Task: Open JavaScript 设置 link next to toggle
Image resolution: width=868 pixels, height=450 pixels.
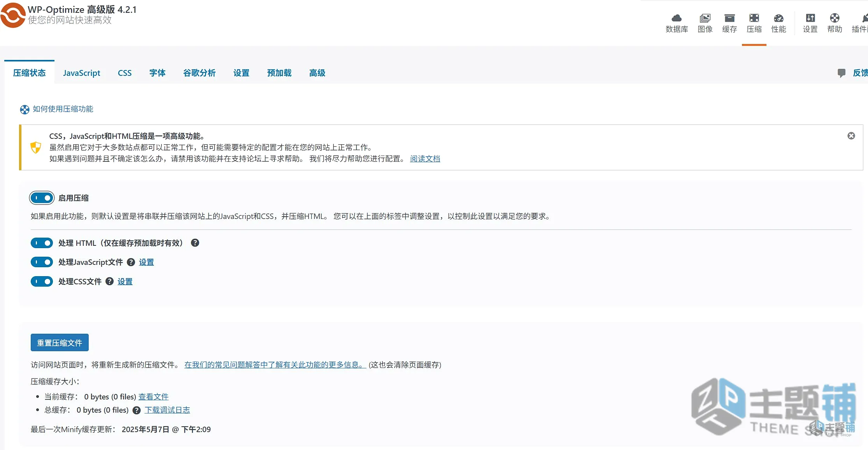Action: pyautogui.click(x=146, y=262)
